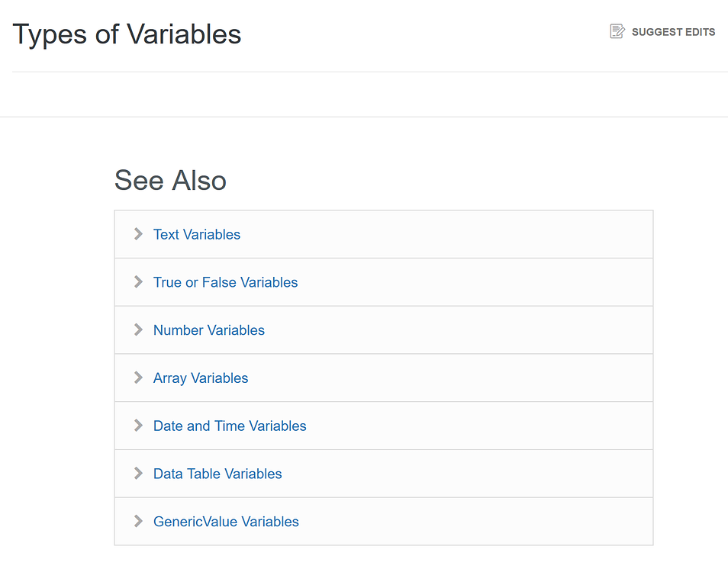Open the True or False Variables link
This screenshot has width=728, height=572.
pos(225,281)
